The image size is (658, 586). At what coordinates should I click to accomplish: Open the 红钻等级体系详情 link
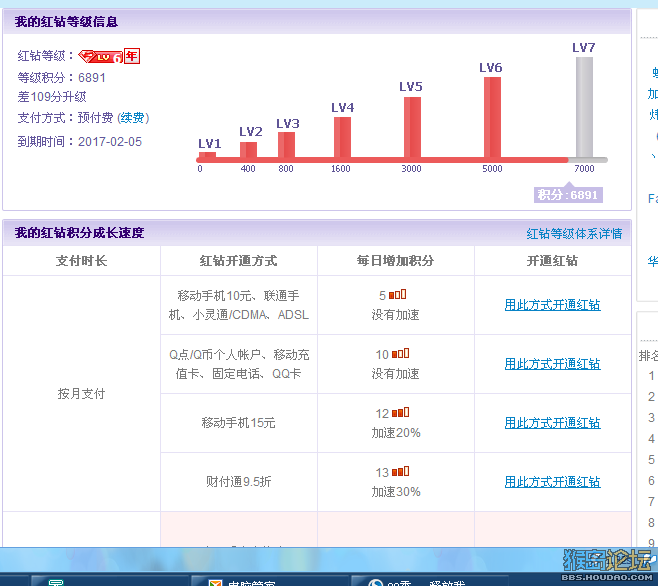574,233
